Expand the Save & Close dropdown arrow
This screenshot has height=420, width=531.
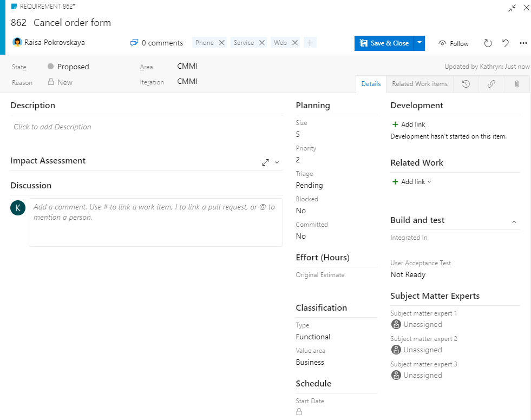[x=419, y=43]
